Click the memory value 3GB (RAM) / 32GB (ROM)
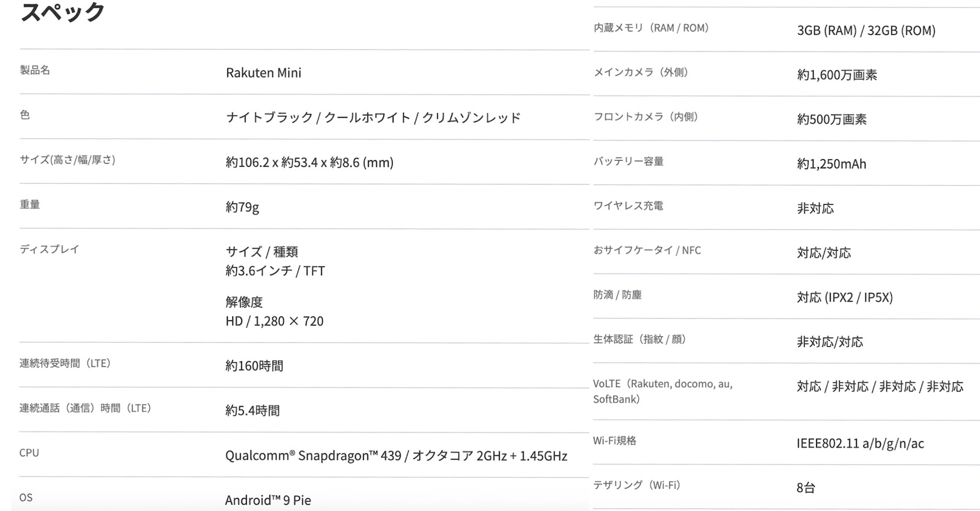Image resolution: width=980 pixels, height=511 pixels. (x=866, y=31)
